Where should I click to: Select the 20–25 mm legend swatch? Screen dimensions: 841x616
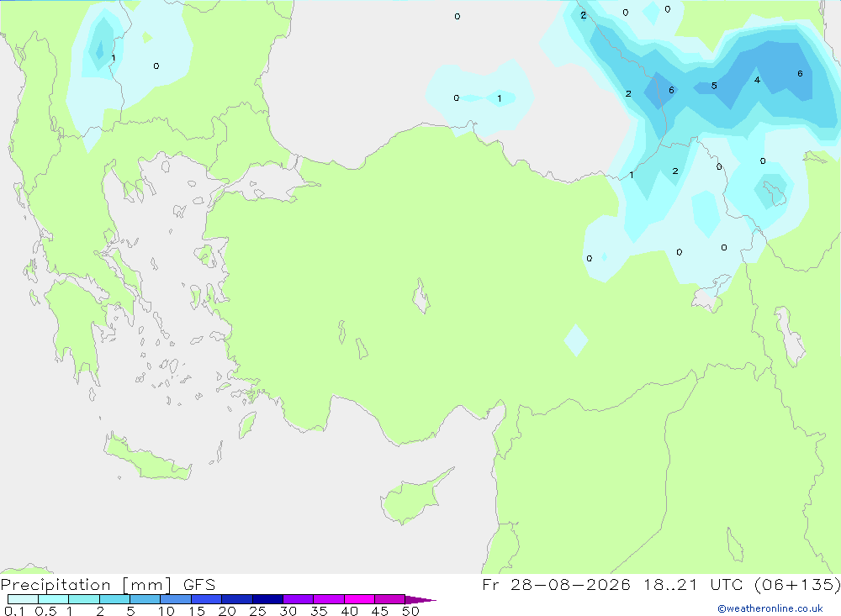[237, 599]
